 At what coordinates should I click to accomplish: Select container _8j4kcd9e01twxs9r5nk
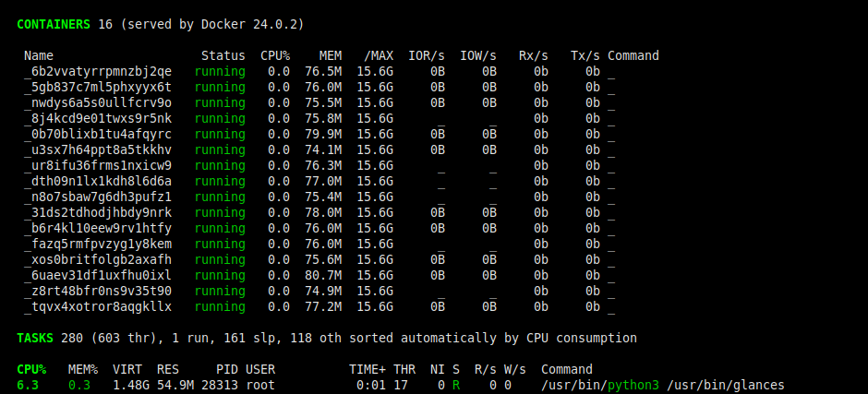coord(98,118)
